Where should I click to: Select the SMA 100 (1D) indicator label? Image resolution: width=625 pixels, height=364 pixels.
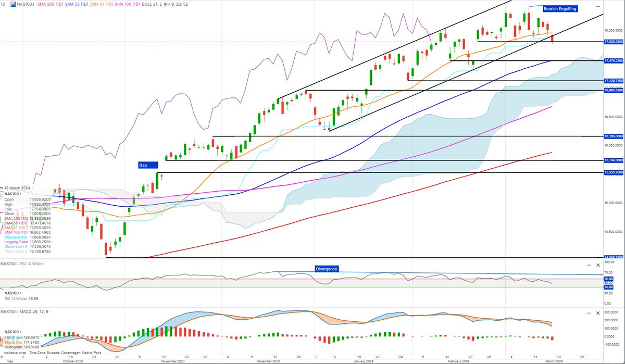coord(126,4)
